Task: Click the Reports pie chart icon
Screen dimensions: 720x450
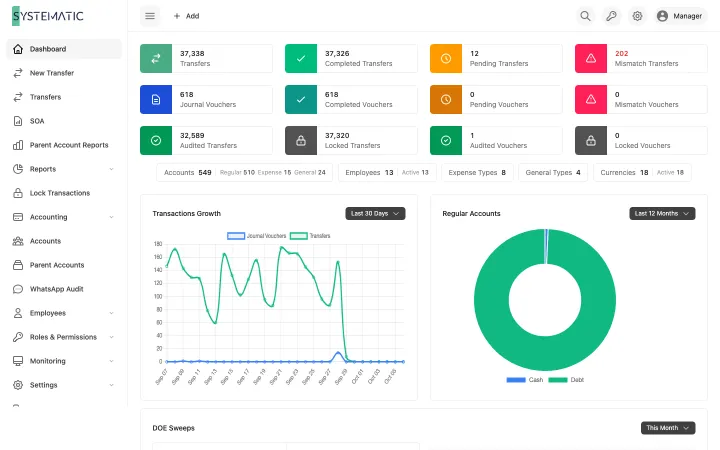Action: click(18, 169)
